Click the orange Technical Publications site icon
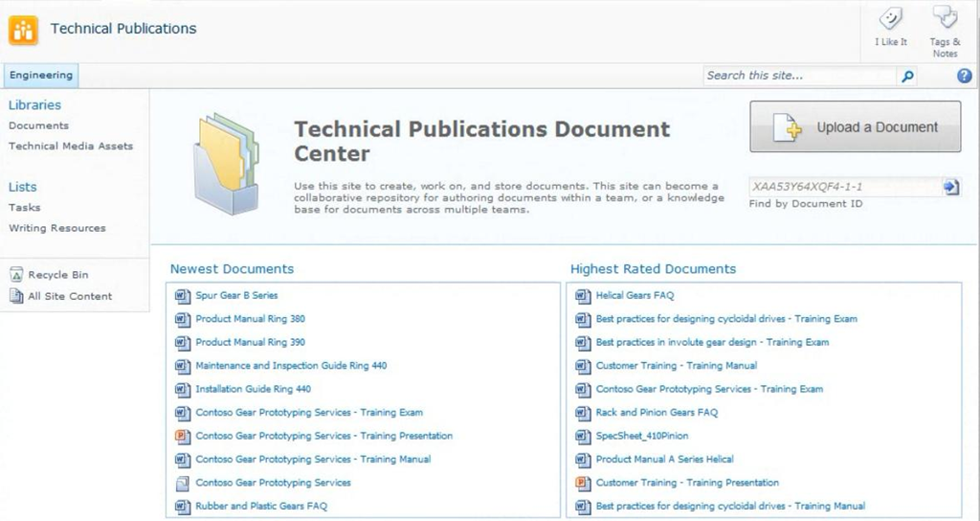980x521 pixels. [x=23, y=30]
